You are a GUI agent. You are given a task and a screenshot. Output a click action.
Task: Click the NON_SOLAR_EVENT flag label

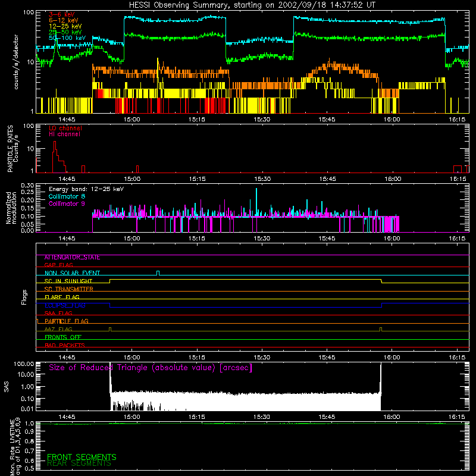pyautogui.click(x=72, y=273)
